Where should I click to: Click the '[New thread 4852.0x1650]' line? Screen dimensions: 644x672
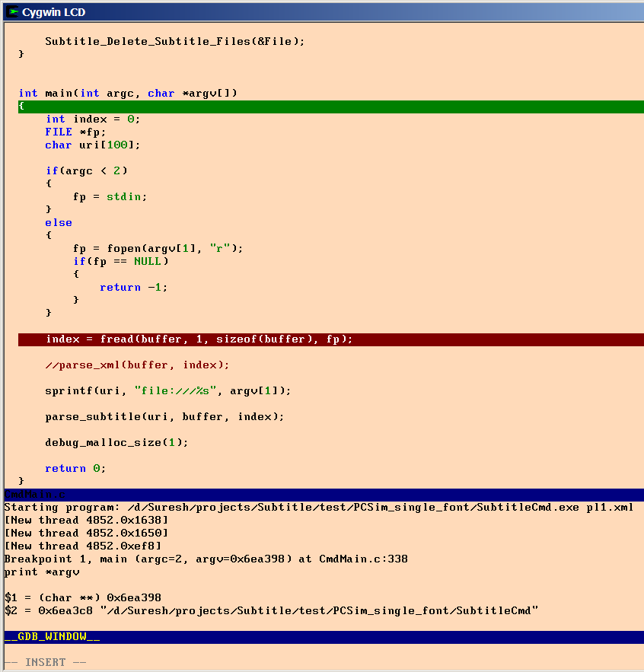point(86,533)
